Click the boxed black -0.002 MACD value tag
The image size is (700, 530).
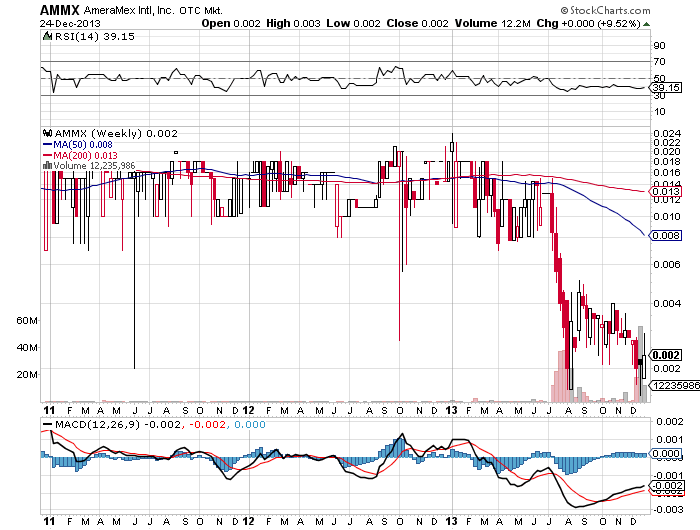[x=667, y=486]
